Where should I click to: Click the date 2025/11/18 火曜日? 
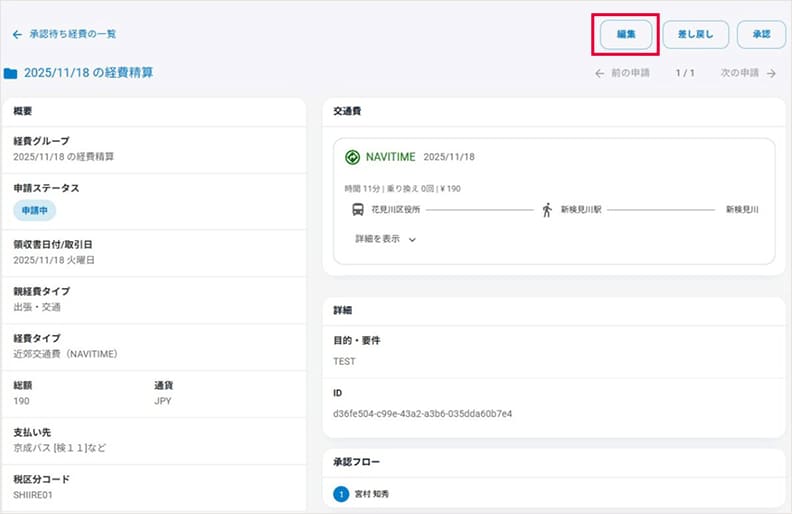[x=54, y=260]
